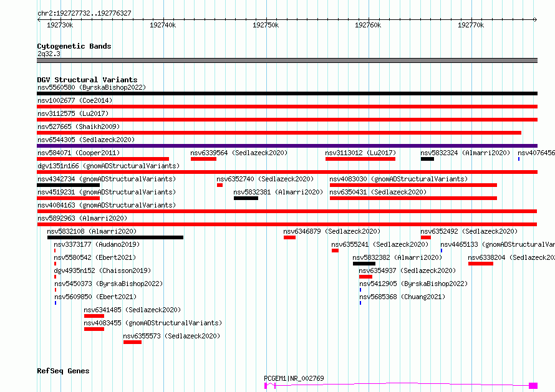This screenshot has height=392, width=555.
Task: Click nsv6346879 (Sedlazeck2020) label
Action: click(x=332, y=231)
